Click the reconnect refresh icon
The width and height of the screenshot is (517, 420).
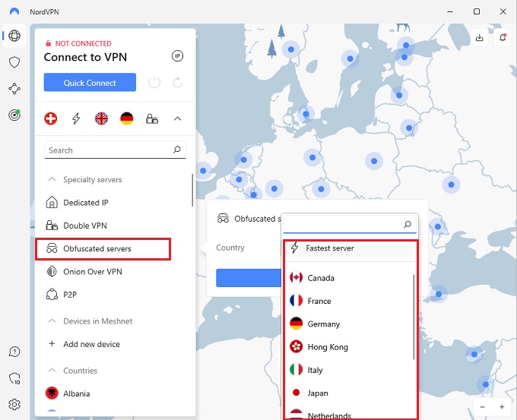pos(177,82)
